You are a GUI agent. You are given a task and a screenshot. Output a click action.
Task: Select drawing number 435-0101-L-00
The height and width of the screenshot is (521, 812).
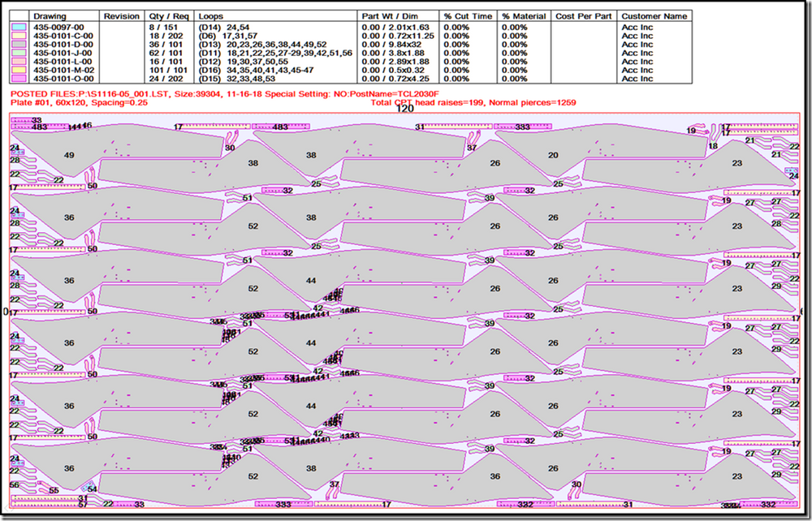pyautogui.click(x=63, y=61)
